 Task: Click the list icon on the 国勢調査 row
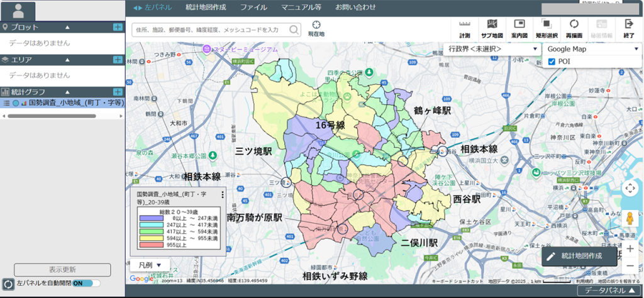pyautogui.click(x=6, y=102)
